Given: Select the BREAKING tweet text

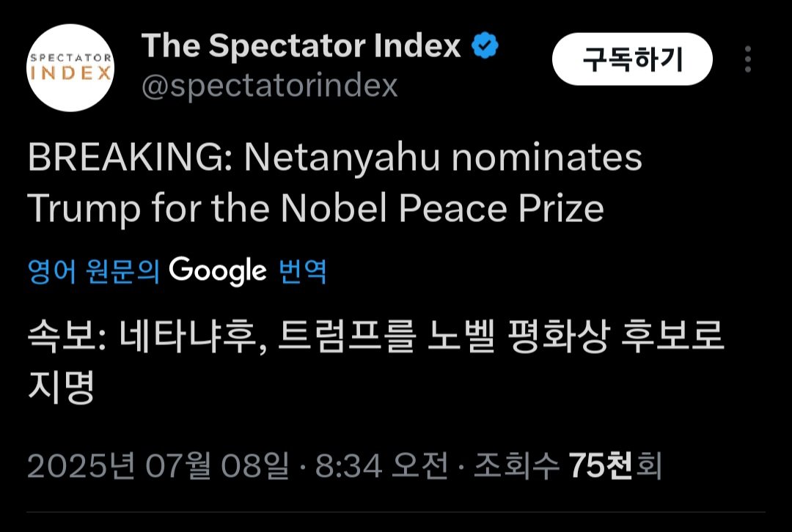Looking at the screenshot, I should (x=334, y=156).
